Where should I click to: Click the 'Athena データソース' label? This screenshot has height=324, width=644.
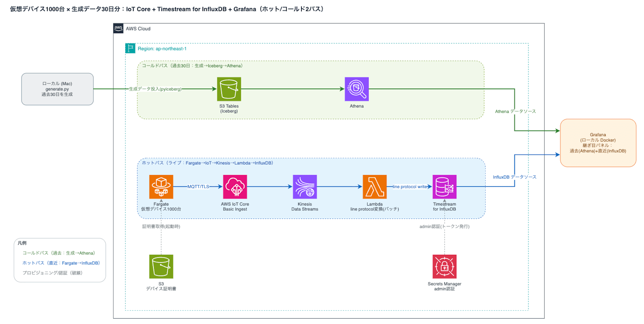point(516,111)
